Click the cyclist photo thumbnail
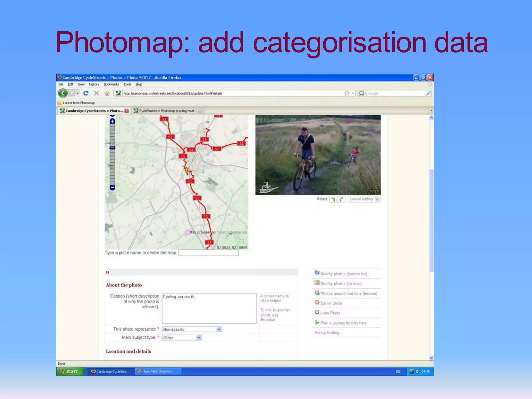 [x=318, y=155]
